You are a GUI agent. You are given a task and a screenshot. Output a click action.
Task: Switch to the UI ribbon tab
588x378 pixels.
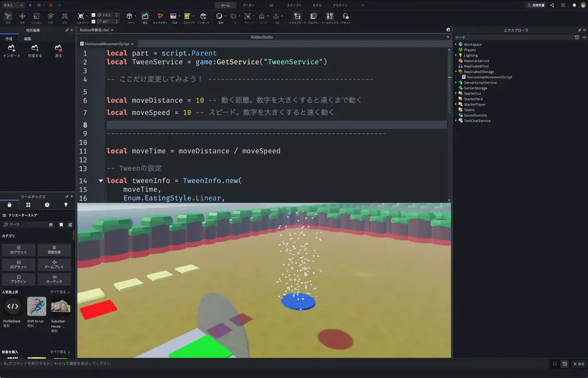coord(271,5)
